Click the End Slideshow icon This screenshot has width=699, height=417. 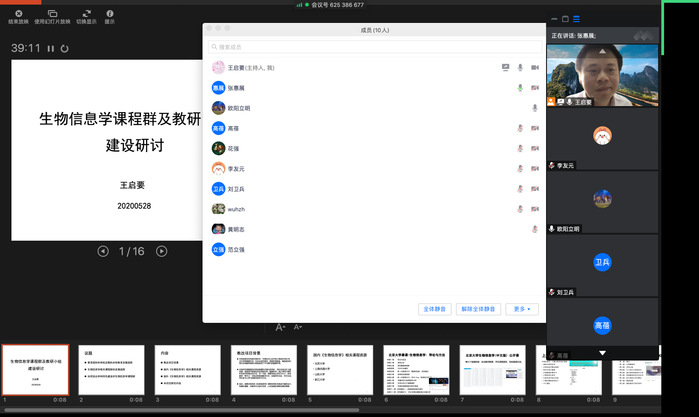[17, 11]
